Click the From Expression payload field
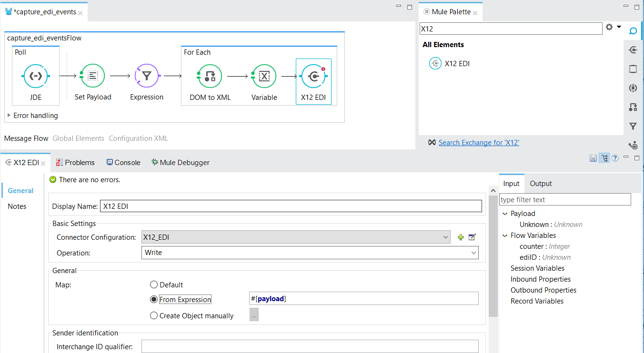Viewport: 644px width, 353px height. (x=364, y=298)
